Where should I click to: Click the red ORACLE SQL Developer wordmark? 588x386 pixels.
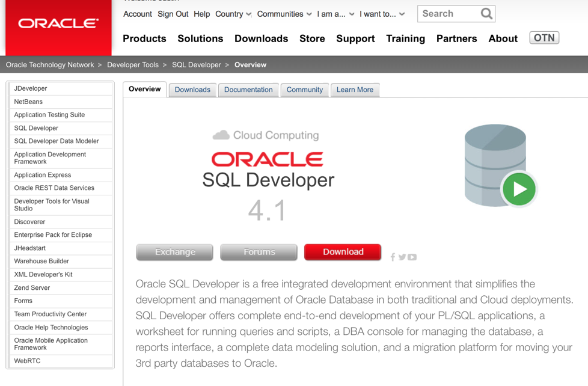(268, 159)
